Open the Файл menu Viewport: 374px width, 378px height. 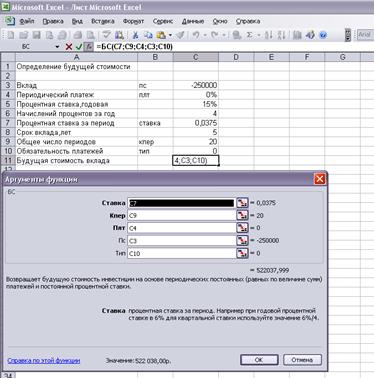(27, 21)
